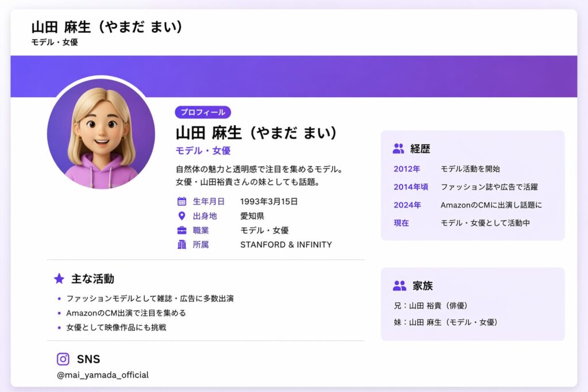Viewport: 588px width, 392px height.
Task: Click the STANFORD & INFINITY agency name
Action: 286,245
